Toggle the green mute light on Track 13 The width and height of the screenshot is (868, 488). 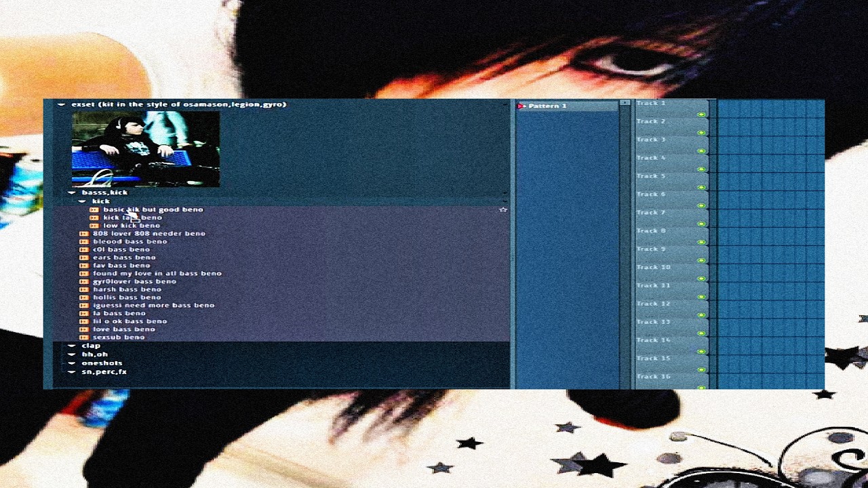click(x=701, y=333)
